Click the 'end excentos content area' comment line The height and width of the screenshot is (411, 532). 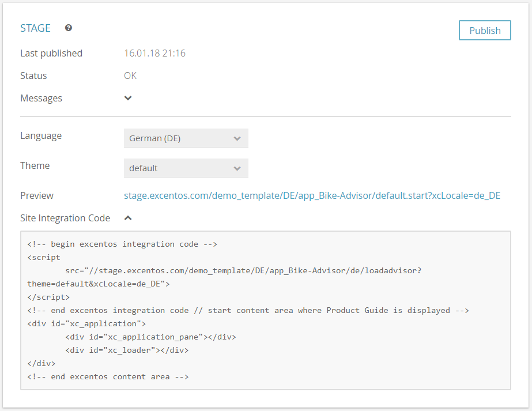tap(108, 377)
